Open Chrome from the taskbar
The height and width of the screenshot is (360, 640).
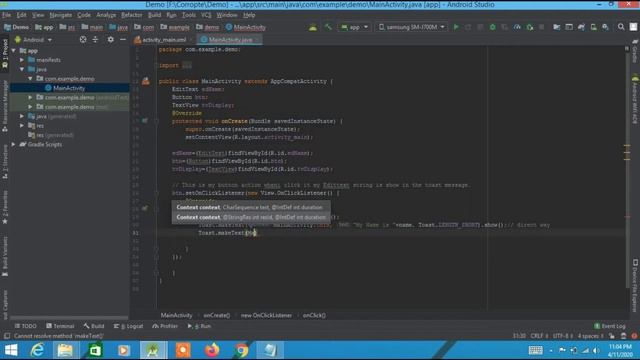pyautogui.click(x=242, y=350)
